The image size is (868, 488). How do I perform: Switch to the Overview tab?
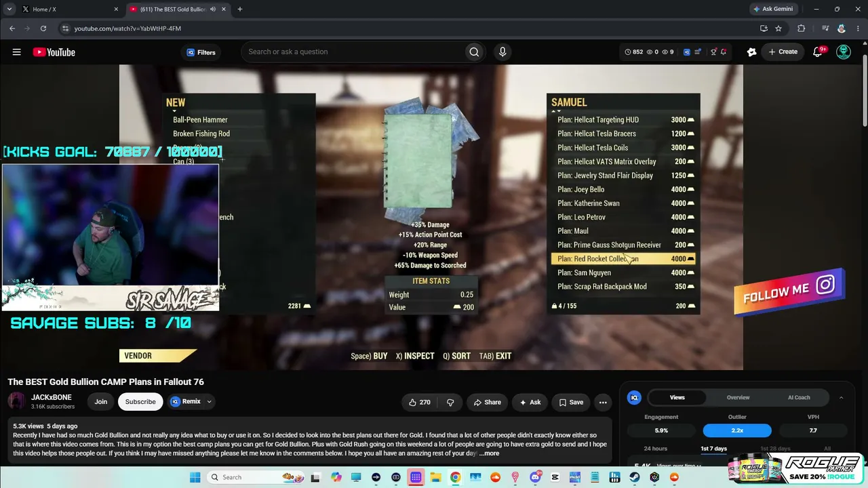click(738, 398)
